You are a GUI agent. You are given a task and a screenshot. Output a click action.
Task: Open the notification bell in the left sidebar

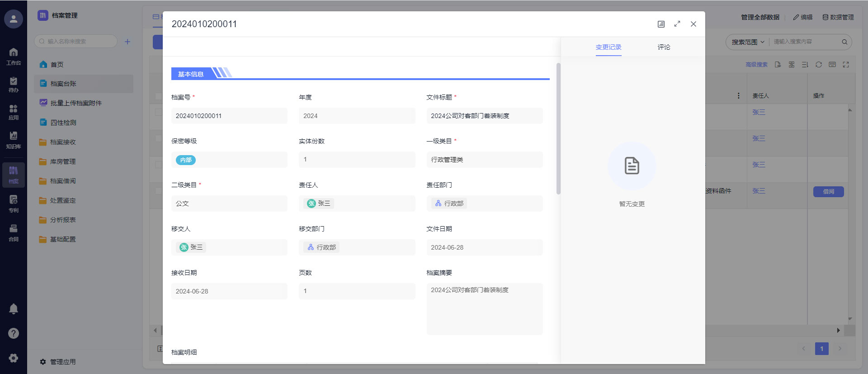[x=14, y=309]
